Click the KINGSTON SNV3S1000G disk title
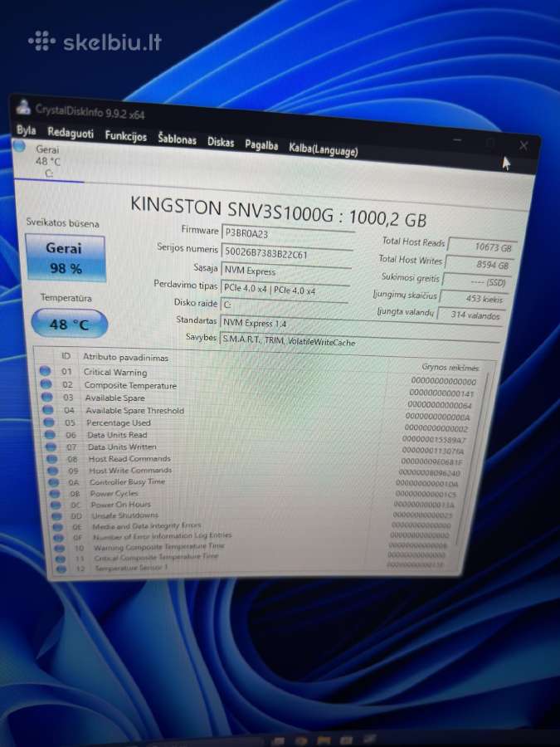The height and width of the screenshot is (747, 560). tap(279, 211)
